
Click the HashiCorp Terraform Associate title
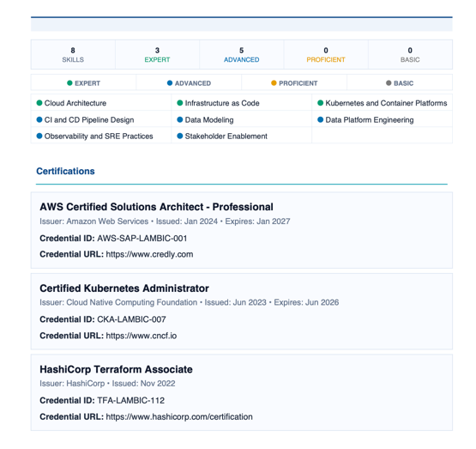tap(117, 369)
